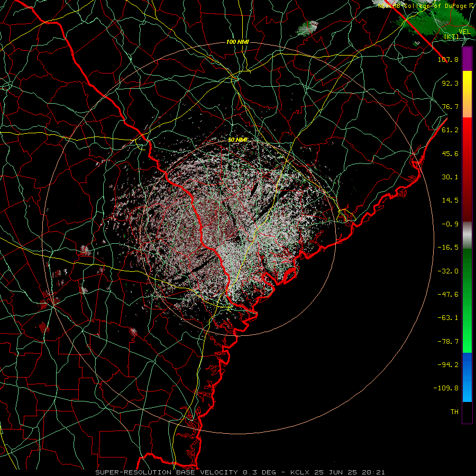Click the 50 NMI range ring label
This screenshot has width=476, height=476.
[x=237, y=140]
